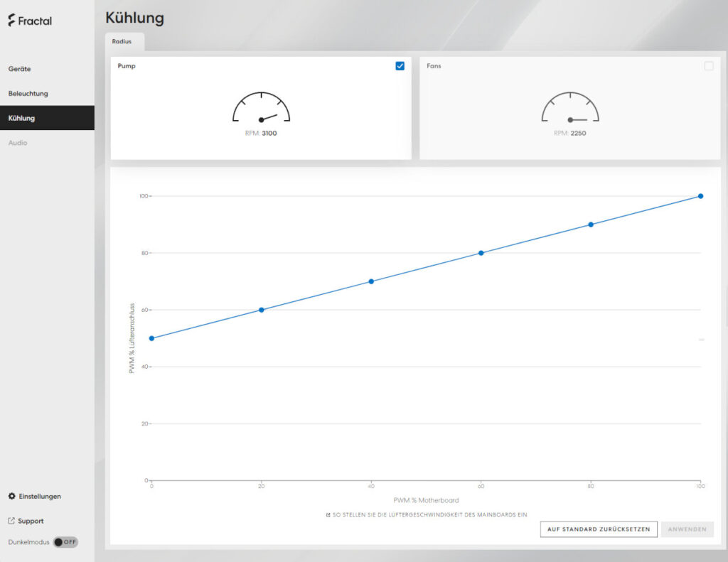Image resolution: width=728 pixels, height=562 pixels.
Task: Select the curve point at 0% motherboard PWM
Action: click(152, 338)
